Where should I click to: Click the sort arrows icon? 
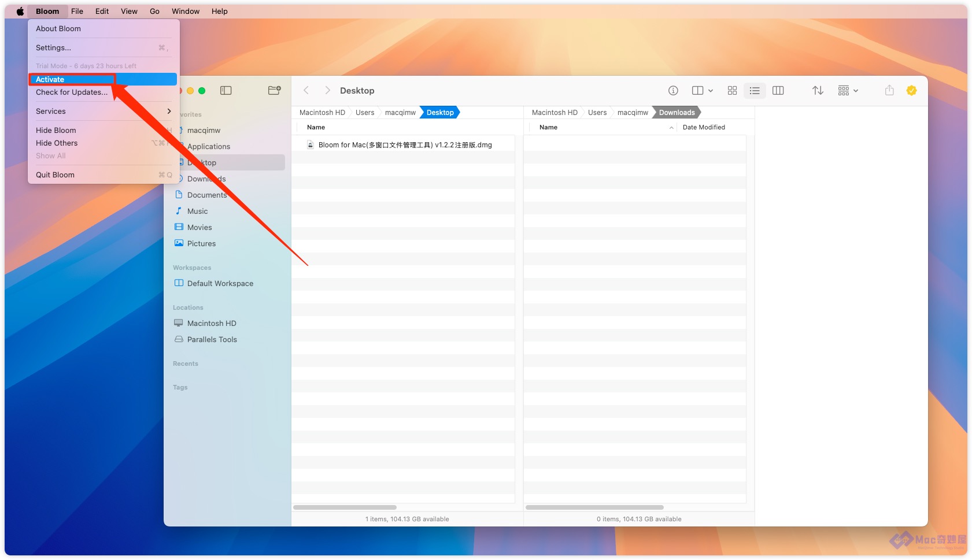pos(818,91)
